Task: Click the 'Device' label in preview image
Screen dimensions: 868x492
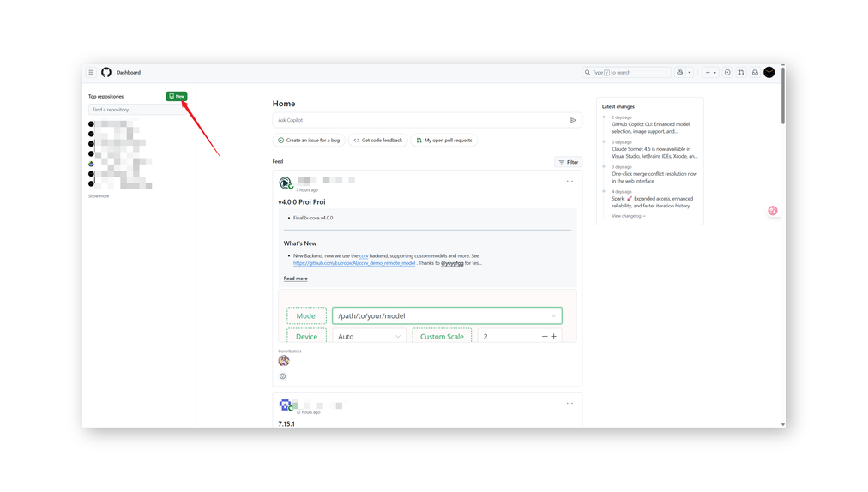Action: pyautogui.click(x=307, y=337)
